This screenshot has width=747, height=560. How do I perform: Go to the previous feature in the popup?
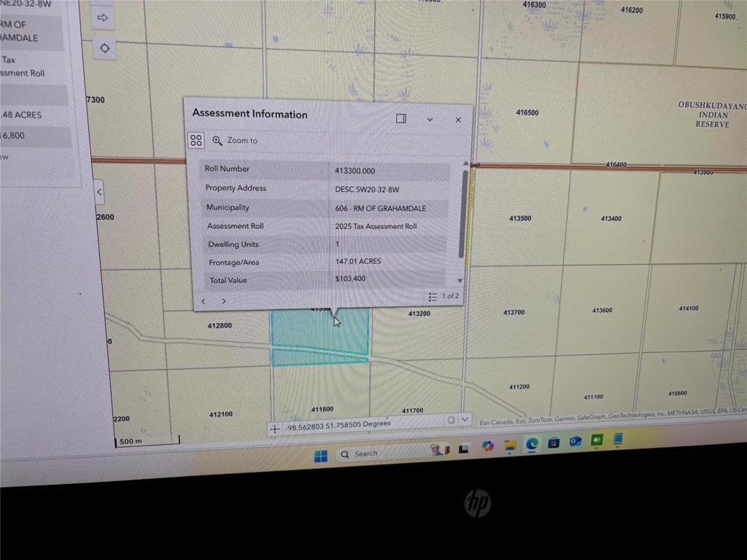coord(204,301)
